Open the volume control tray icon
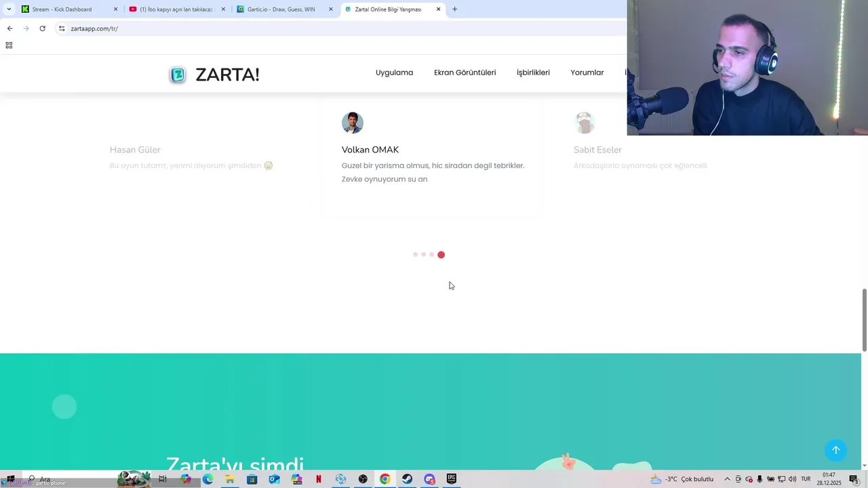 click(792, 479)
